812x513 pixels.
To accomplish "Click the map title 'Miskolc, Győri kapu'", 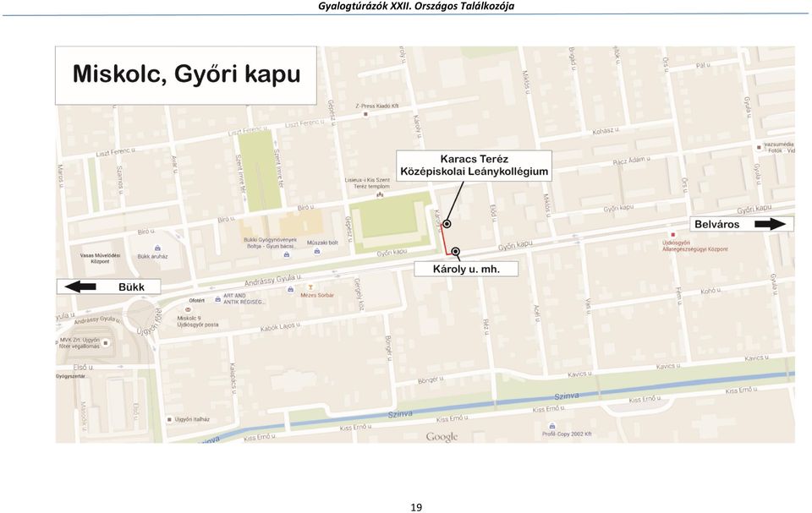I will point(186,74).
